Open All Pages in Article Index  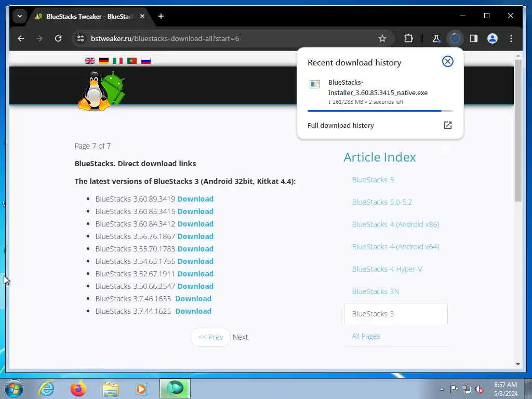366,336
